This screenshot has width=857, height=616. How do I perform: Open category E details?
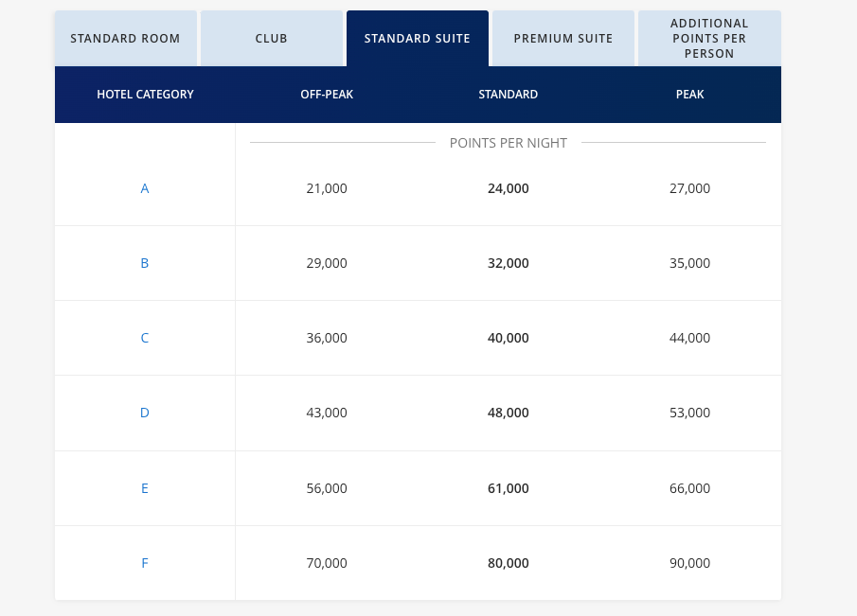click(144, 487)
